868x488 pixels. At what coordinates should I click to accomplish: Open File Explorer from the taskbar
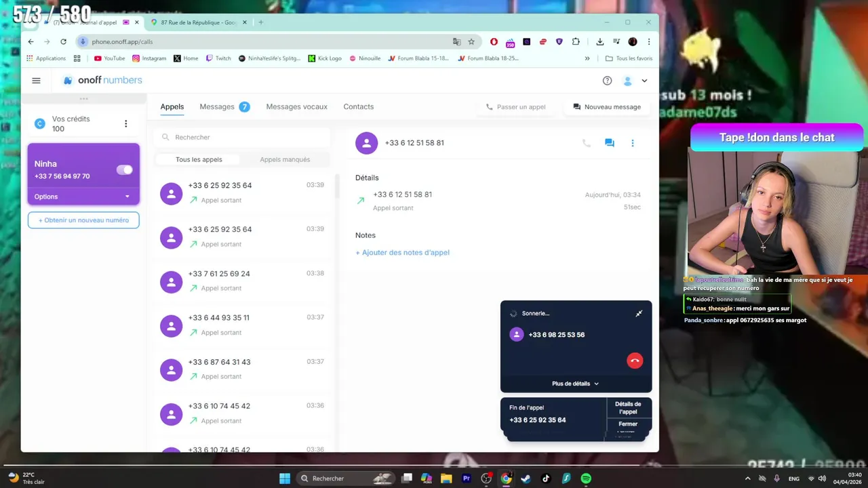click(446, 479)
